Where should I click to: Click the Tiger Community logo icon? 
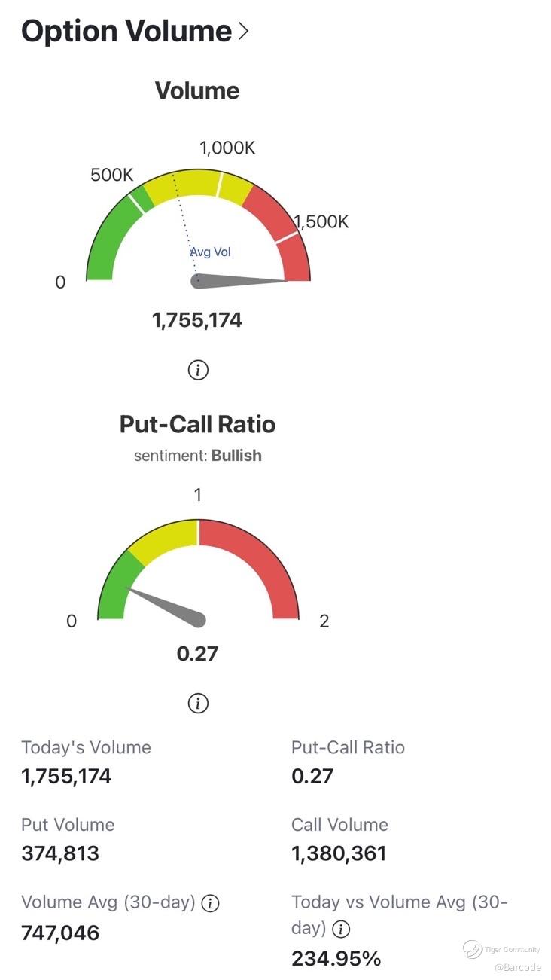472,949
